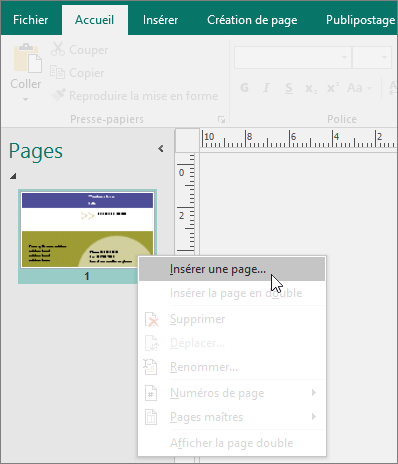This screenshot has width=398, height=464.
Task: Toggle italic with the I button
Action: [266, 88]
